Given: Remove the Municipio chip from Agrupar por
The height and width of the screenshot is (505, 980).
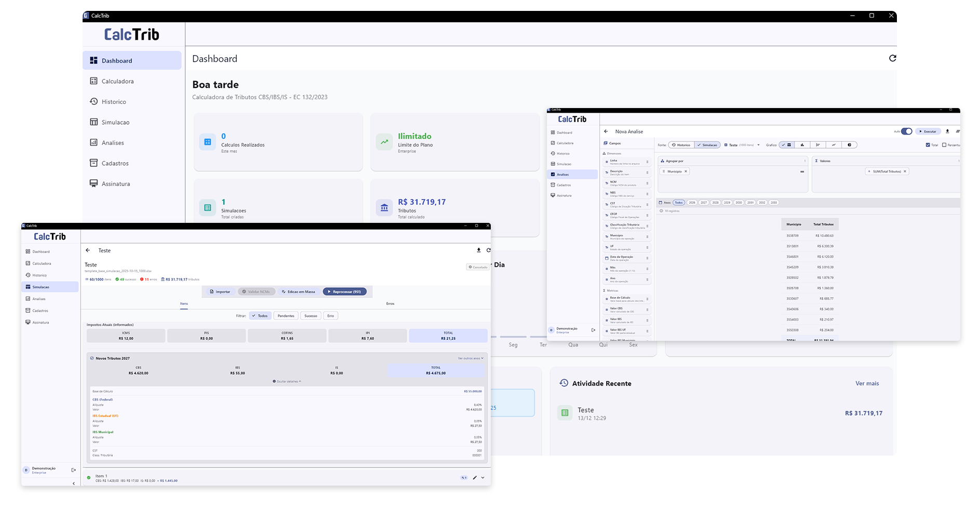Looking at the screenshot, I should [686, 171].
